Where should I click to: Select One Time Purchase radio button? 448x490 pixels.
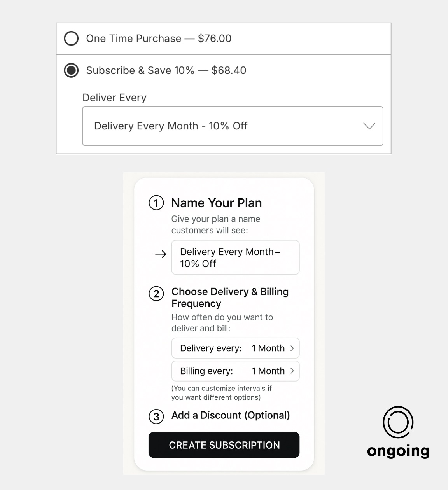coord(71,38)
